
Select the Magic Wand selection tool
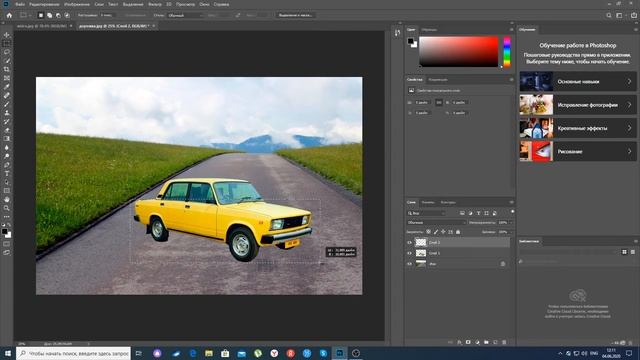coord(7,61)
